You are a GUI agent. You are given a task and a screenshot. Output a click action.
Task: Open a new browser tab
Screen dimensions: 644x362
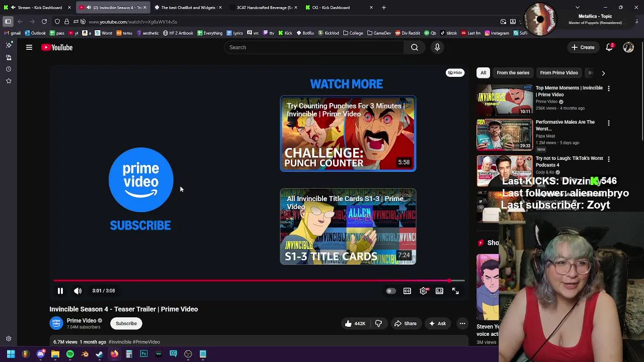tap(384, 8)
